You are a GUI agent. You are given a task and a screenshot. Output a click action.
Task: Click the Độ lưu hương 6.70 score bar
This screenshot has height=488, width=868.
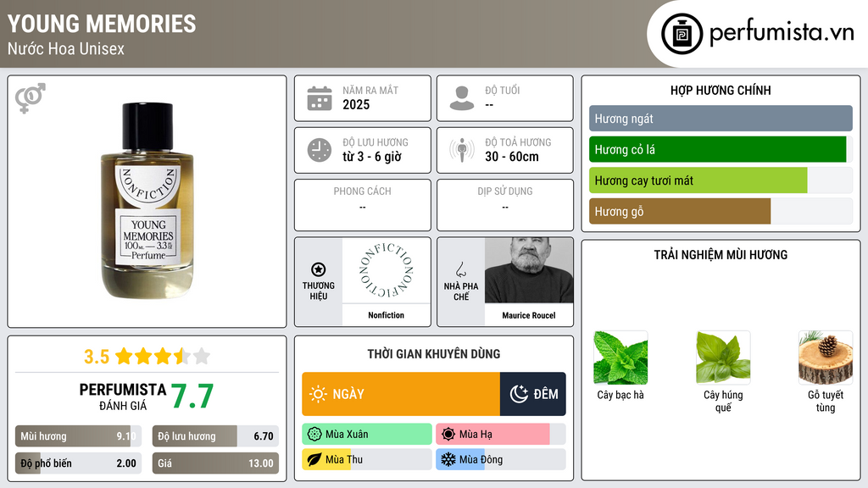[215, 436]
